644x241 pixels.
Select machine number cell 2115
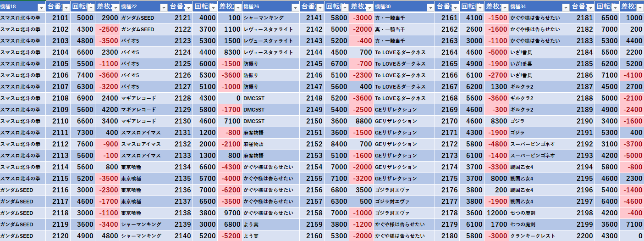(x=58, y=179)
